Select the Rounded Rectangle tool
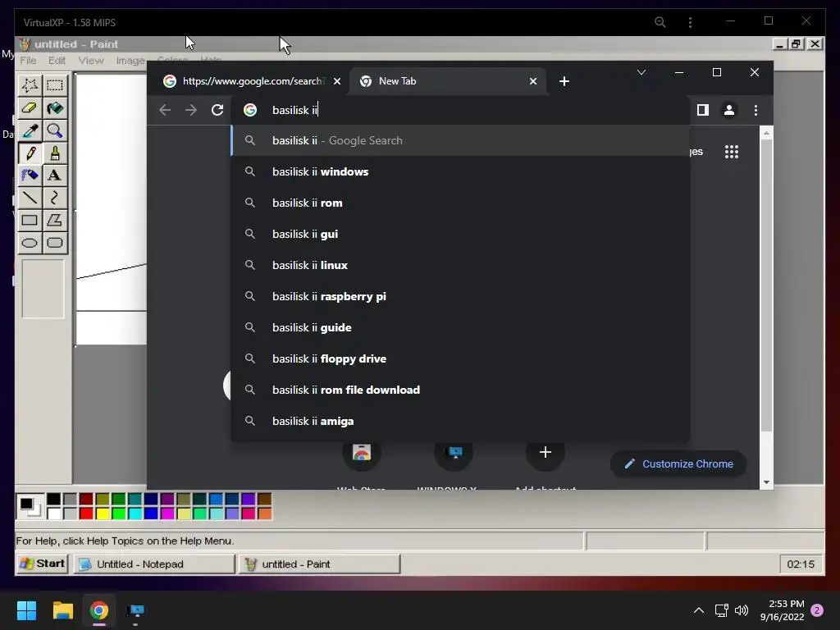 point(55,243)
